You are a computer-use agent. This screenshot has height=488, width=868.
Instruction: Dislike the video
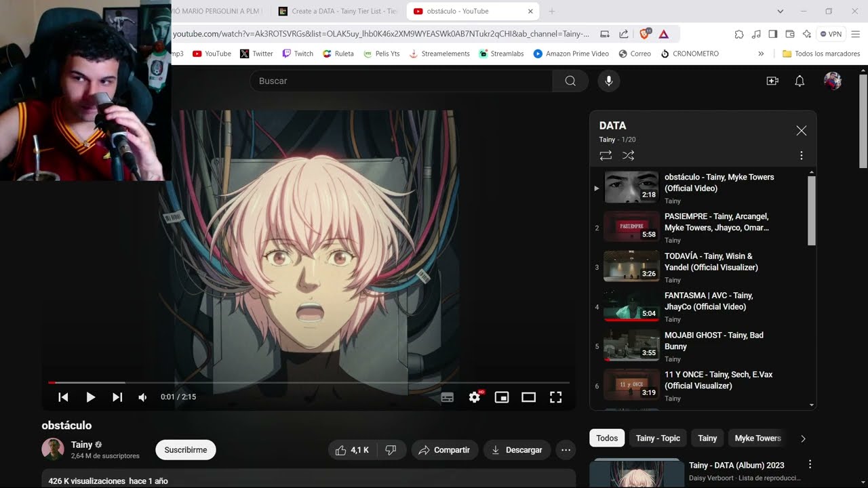pyautogui.click(x=391, y=450)
